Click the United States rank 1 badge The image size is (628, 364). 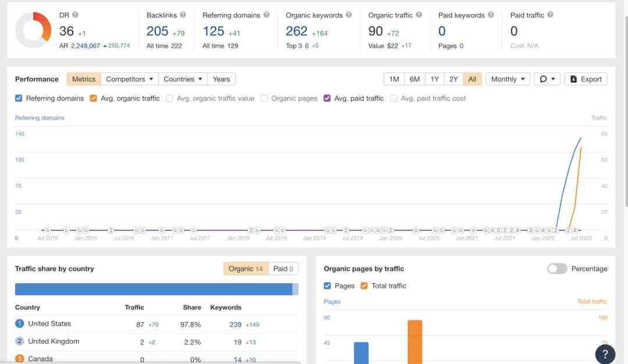(x=20, y=323)
